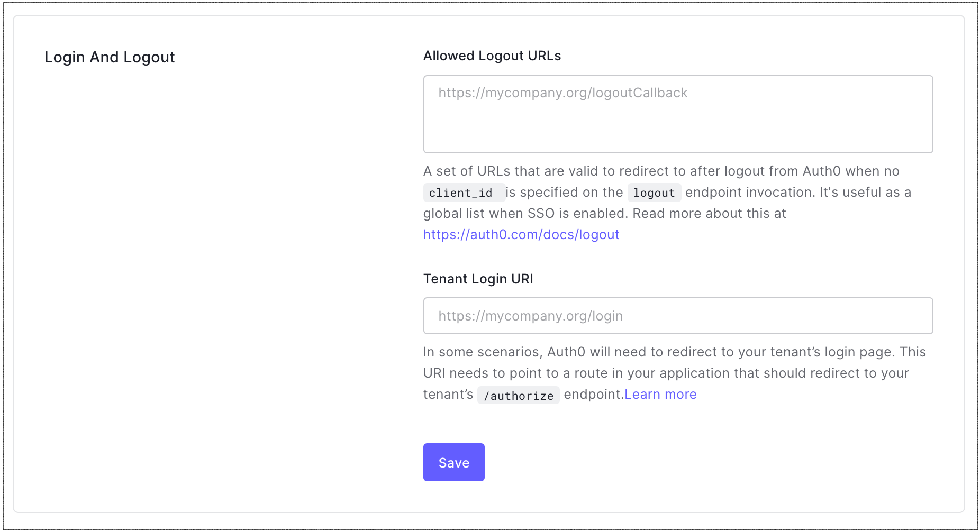
Task: Click the /authorize code snippet
Action: 519,395
